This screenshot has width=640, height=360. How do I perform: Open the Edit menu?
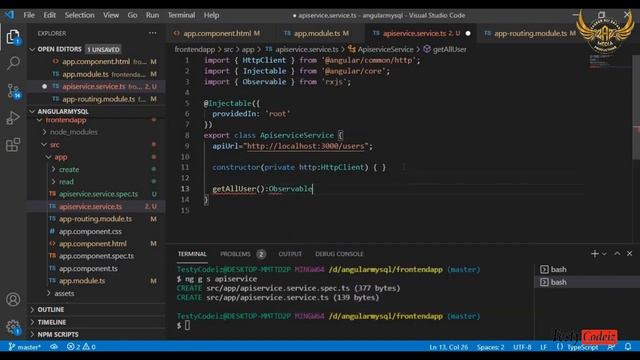click(49, 15)
